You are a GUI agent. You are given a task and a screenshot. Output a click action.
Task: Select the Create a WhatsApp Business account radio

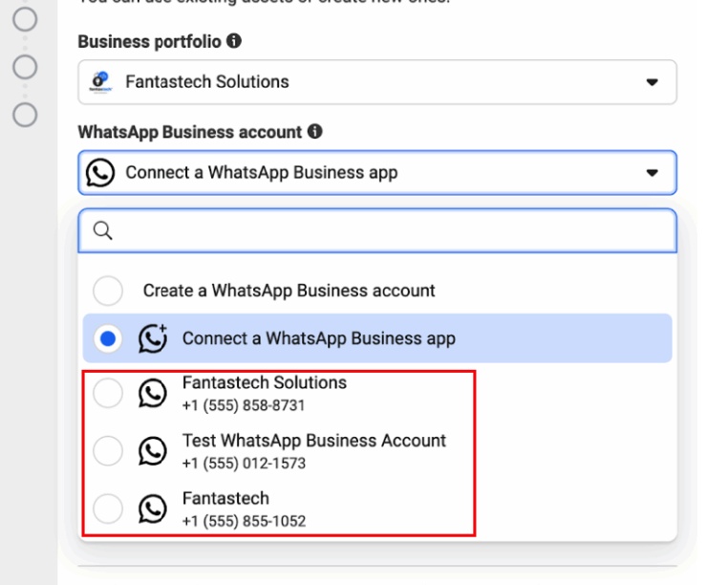(108, 291)
